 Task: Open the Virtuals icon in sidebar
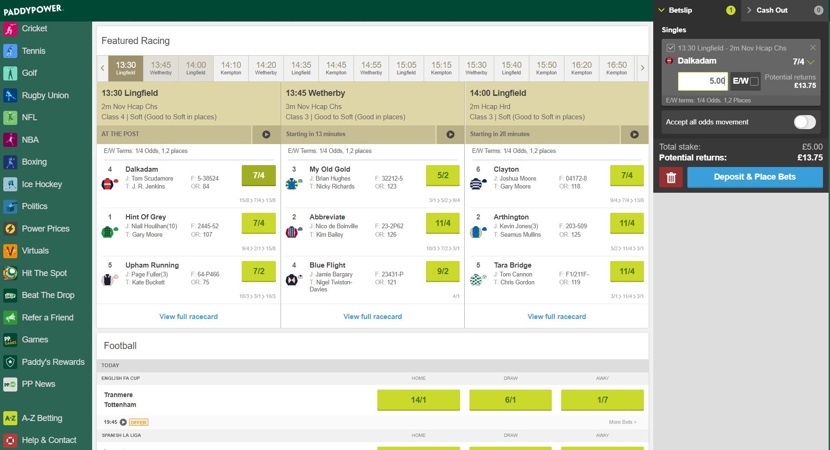coord(10,251)
